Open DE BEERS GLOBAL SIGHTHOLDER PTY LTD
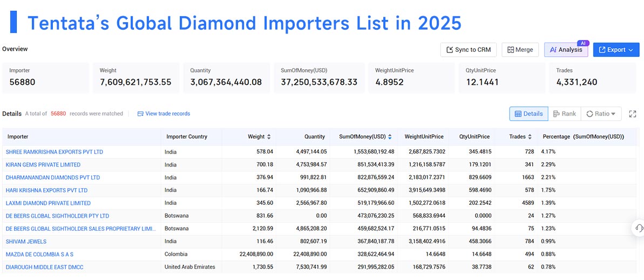Screen dimensions: 644x280 point(58,216)
